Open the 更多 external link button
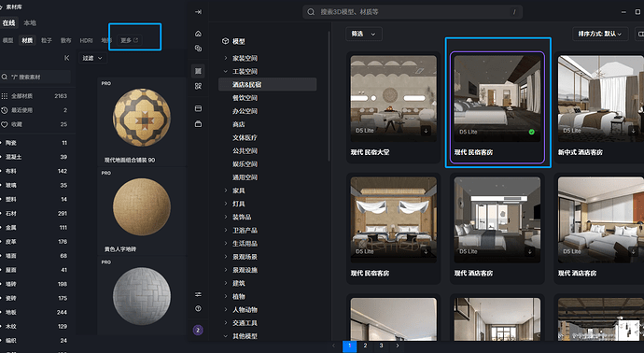644x353 pixels. [x=130, y=40]
